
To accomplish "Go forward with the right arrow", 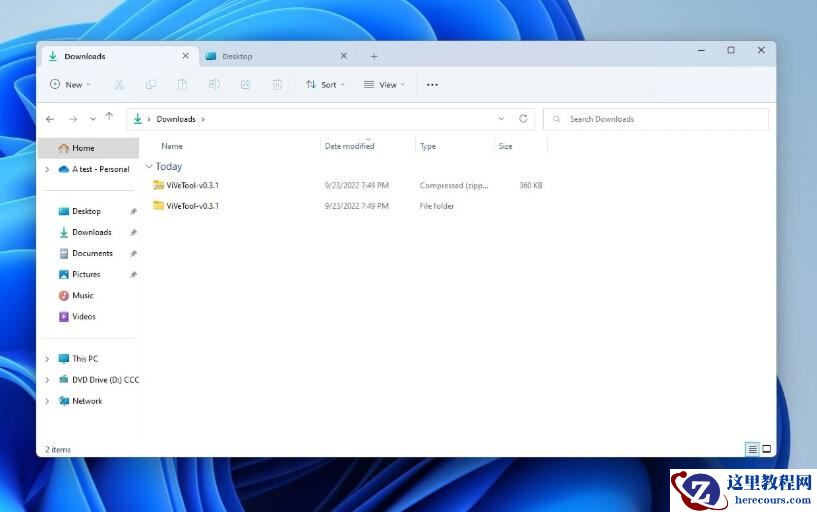I will (x=73, y=119).
